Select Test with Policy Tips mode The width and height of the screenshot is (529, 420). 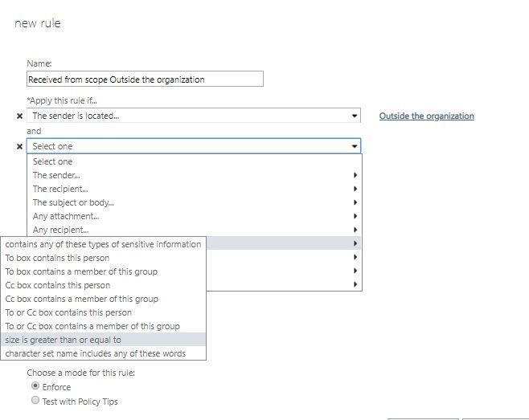[x=35, y=400]
